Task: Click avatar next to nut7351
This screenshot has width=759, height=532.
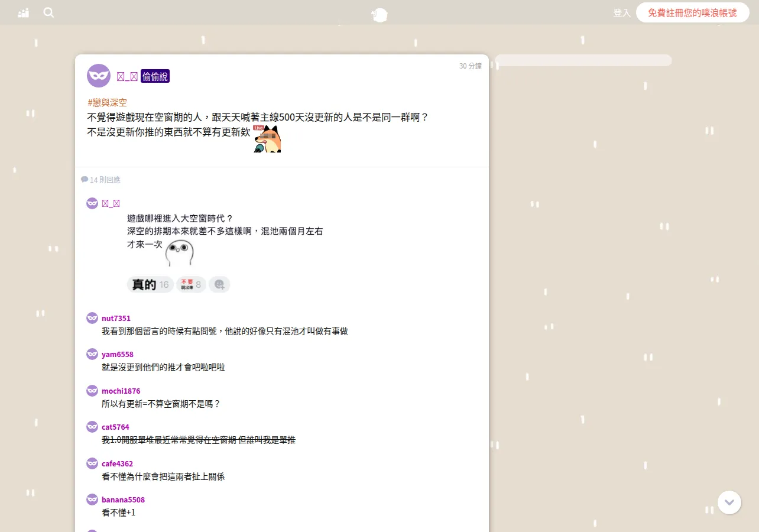Action: pyautogui.click(x=92, y=318)
